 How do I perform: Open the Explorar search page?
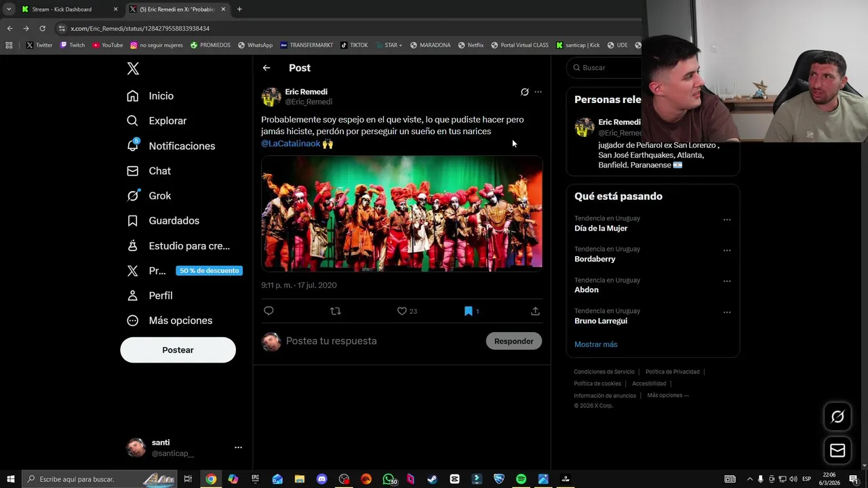[x=157, y=121]
